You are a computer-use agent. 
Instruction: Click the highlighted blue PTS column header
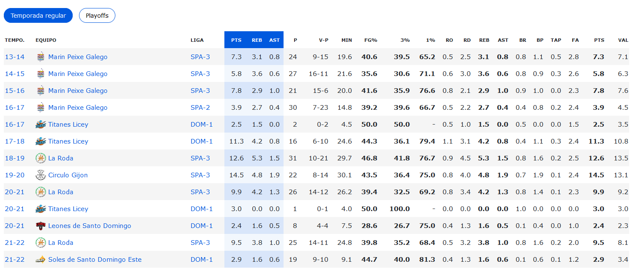[236, 40]
